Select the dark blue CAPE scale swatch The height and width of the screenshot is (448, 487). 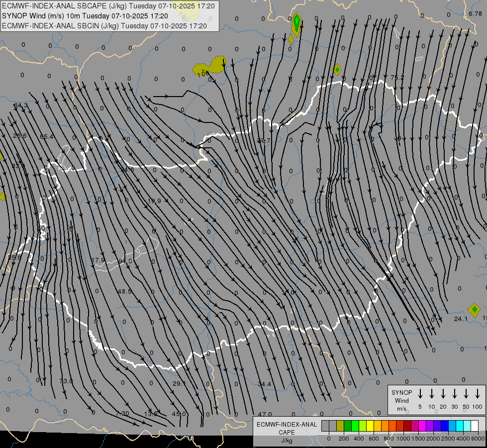click(445, 426)
